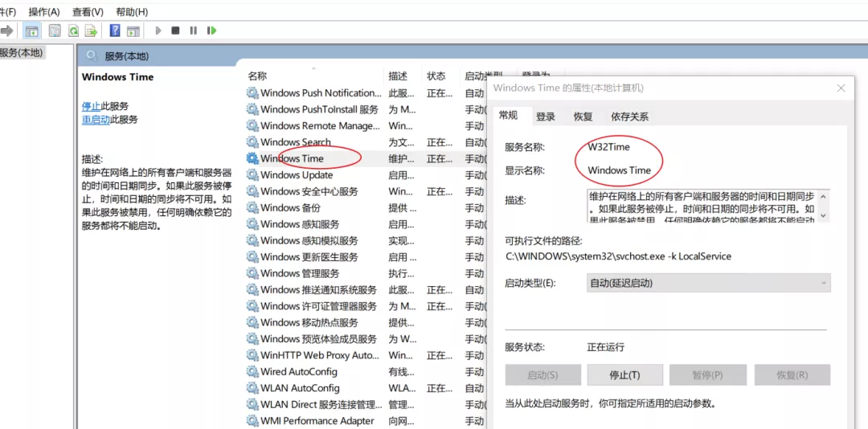
Task: Click the services icon in 服务(本地) header
Action: 92,56
